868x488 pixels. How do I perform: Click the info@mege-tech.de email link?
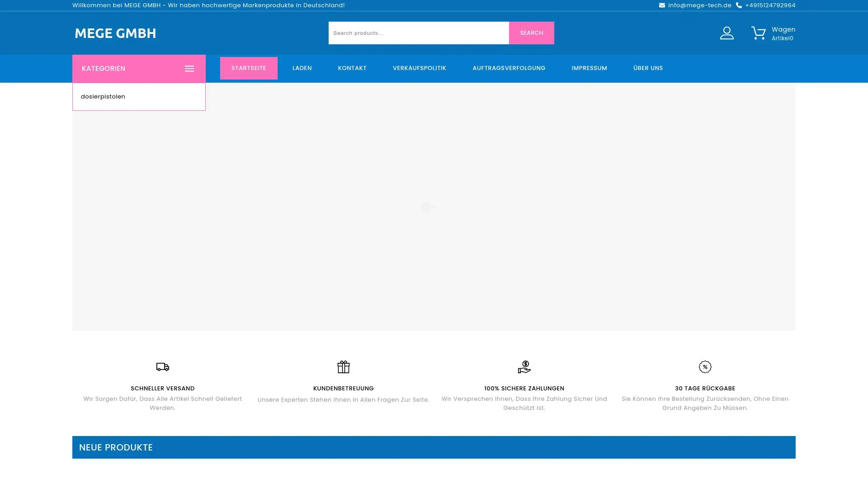[x=699, y=5]
